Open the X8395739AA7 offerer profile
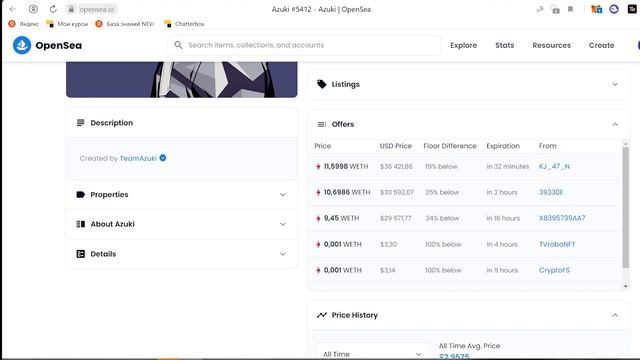 click(562, 218)
